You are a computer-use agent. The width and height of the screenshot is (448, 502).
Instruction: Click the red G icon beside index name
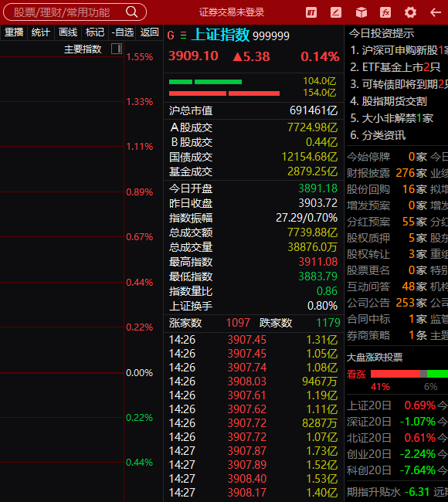click(171, 36)
